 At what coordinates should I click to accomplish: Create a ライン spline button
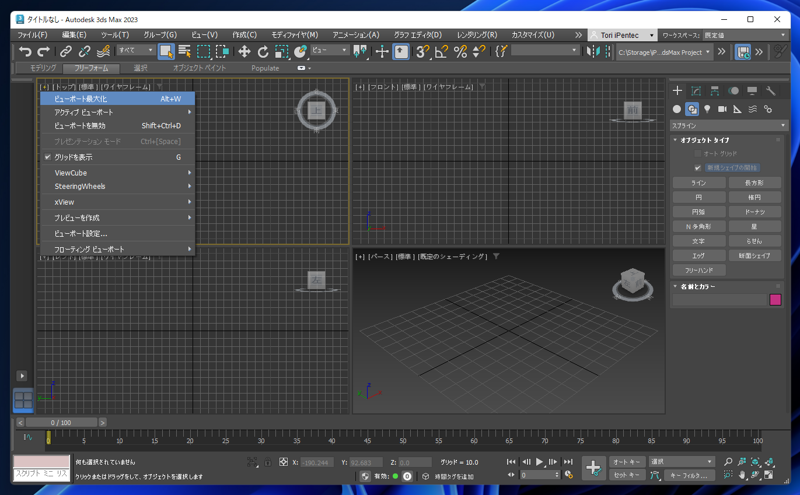[x=698, y=183]
